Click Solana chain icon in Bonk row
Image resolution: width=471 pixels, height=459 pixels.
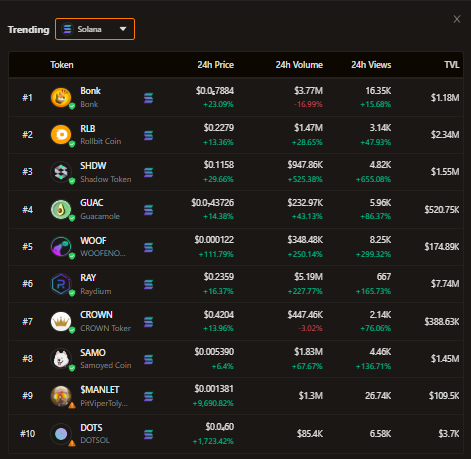(148, 98)
